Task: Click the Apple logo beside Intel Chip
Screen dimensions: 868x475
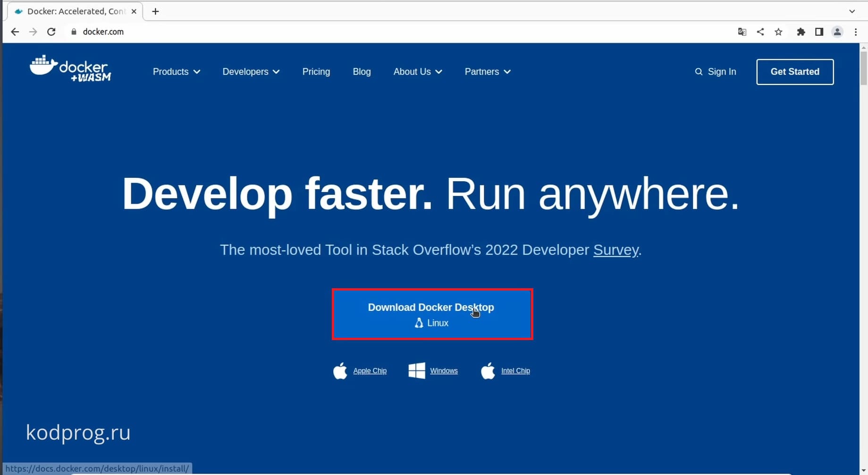Action: pos(488,371)
